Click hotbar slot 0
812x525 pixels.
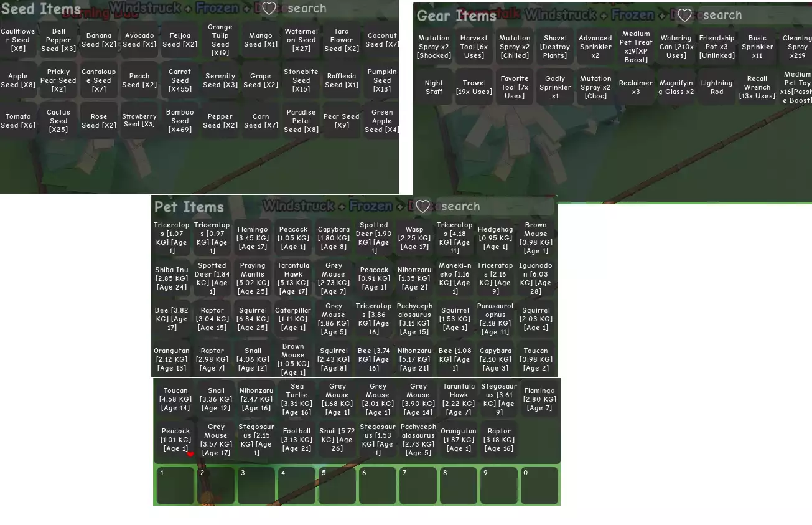539,486
